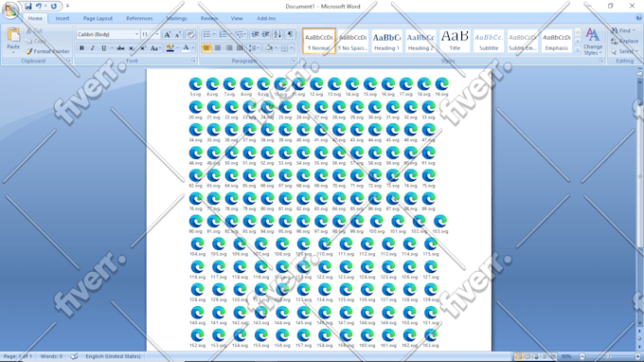This screenshot has height=362, width=644.
Task: Click the 100.svg Edge icon in document
Action: pos(376,221)
